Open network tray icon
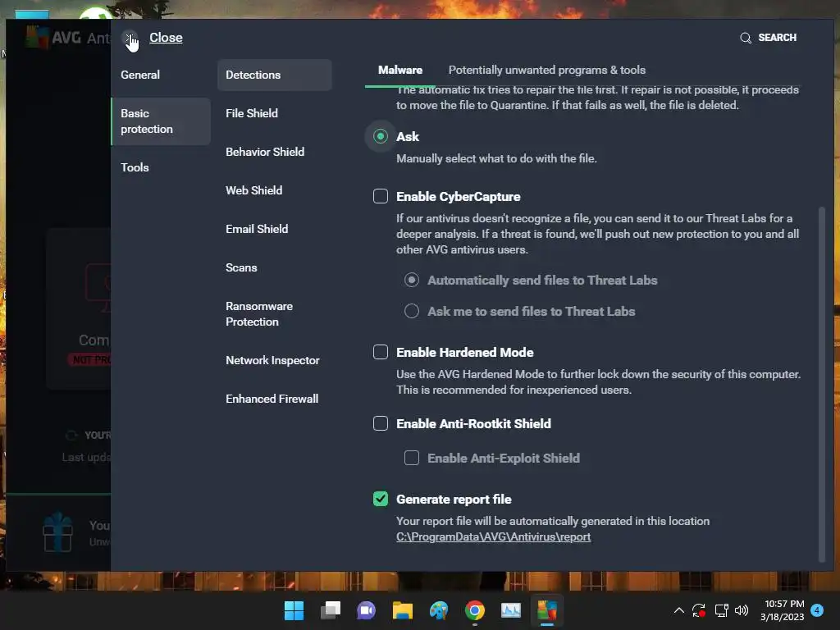840x630 pixels. (721, 610)
